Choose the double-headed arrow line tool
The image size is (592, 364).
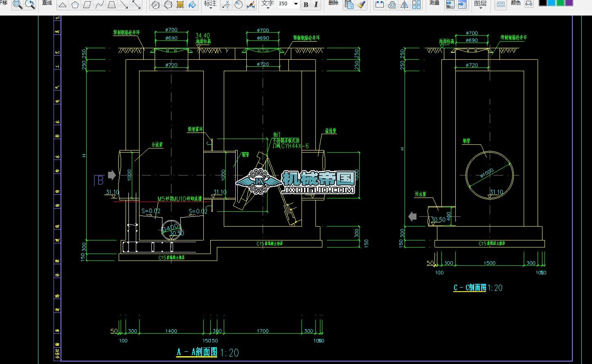coord(137,5)
